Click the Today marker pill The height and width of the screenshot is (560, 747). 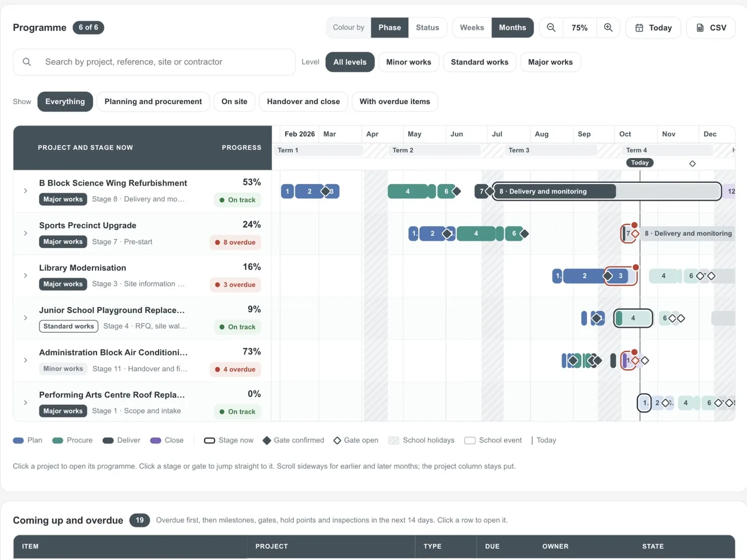point(640,163)
